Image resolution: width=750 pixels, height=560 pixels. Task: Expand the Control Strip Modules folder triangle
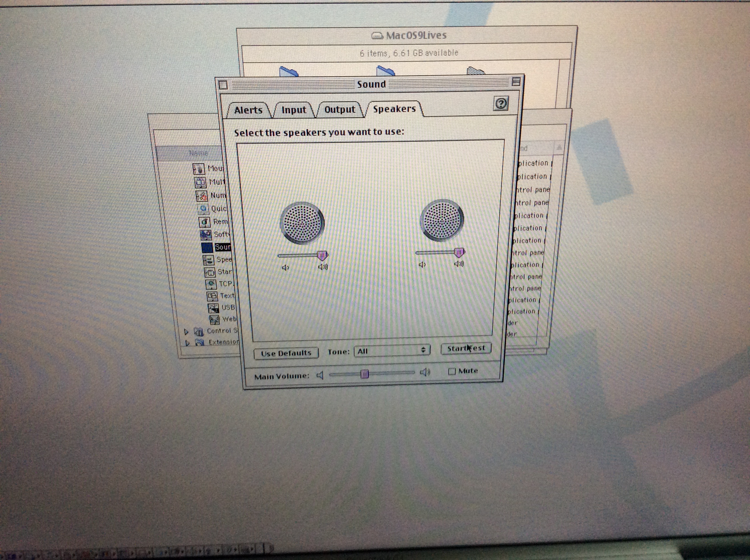click(186, 332)
